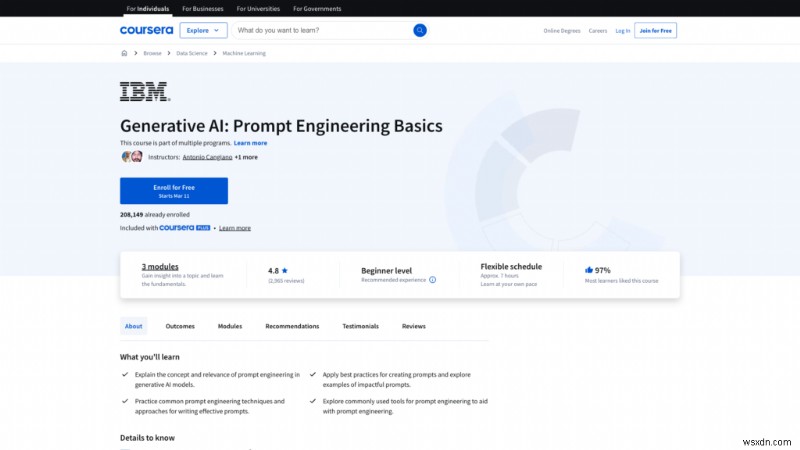
Task: Select the For Governments tab
Action: pyautogui.click(x=317, y=9)
